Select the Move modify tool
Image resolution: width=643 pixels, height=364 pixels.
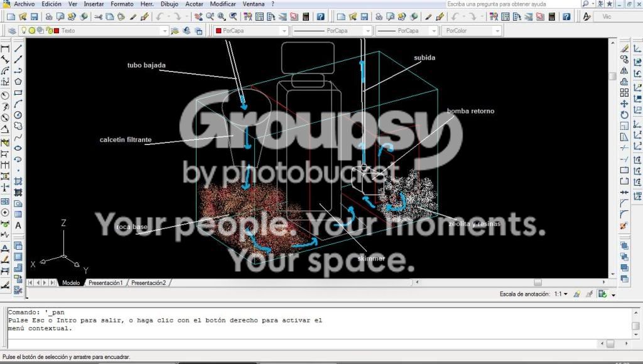pyautogui.click(x=624, y=104)
